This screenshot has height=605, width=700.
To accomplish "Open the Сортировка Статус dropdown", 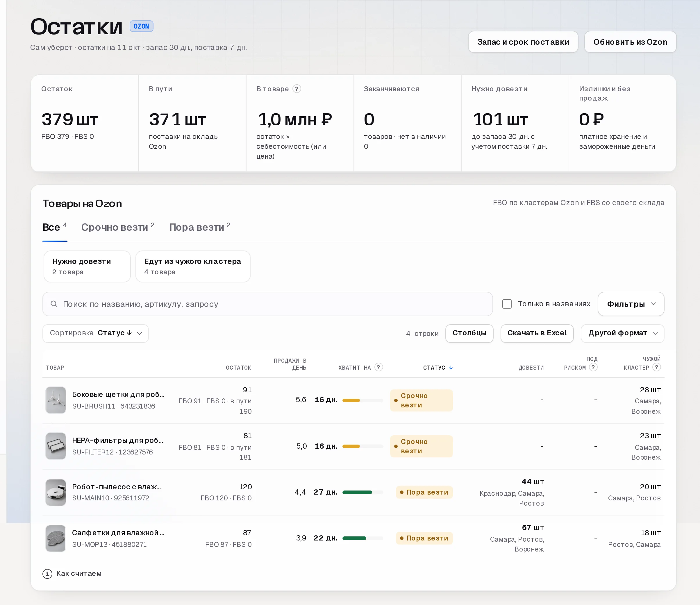I will pos(96,333).
